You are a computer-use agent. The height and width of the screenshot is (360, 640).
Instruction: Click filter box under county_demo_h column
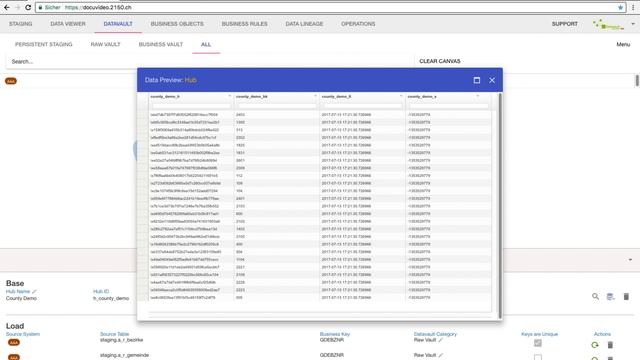(x=191, y=106)
